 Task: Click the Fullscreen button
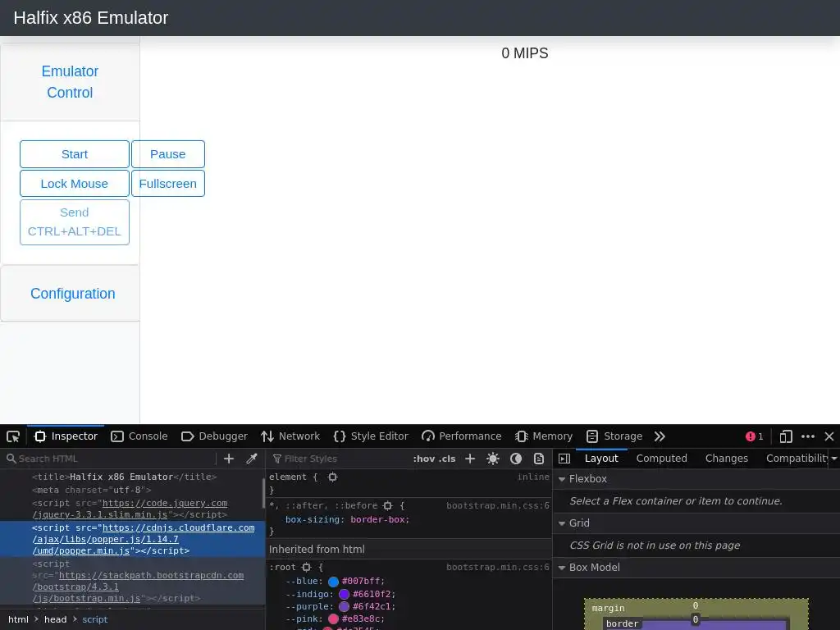pyautogui.click(x=167, y=184)
